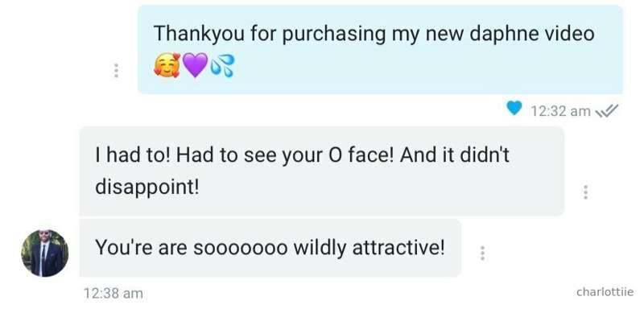644x309 pixels.
Task: Select the "Thankyou for purchasing" message bubble
Action: pyautogui.click(x=380, y=50)
